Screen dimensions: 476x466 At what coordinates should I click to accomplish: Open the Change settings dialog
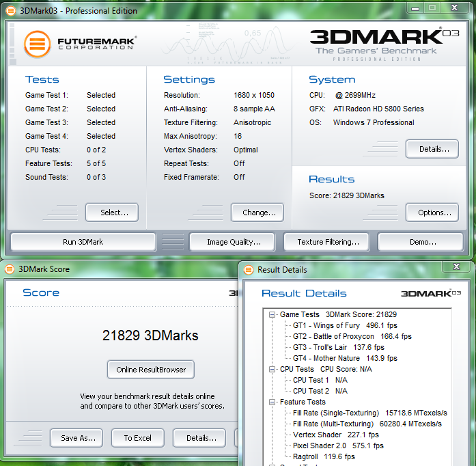[x=257, y=213]
